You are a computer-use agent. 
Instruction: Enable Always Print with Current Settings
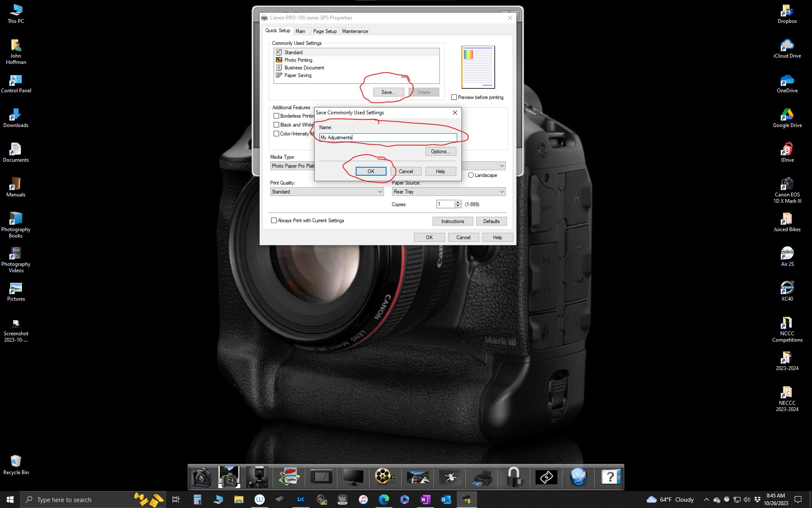coord(274,221)
